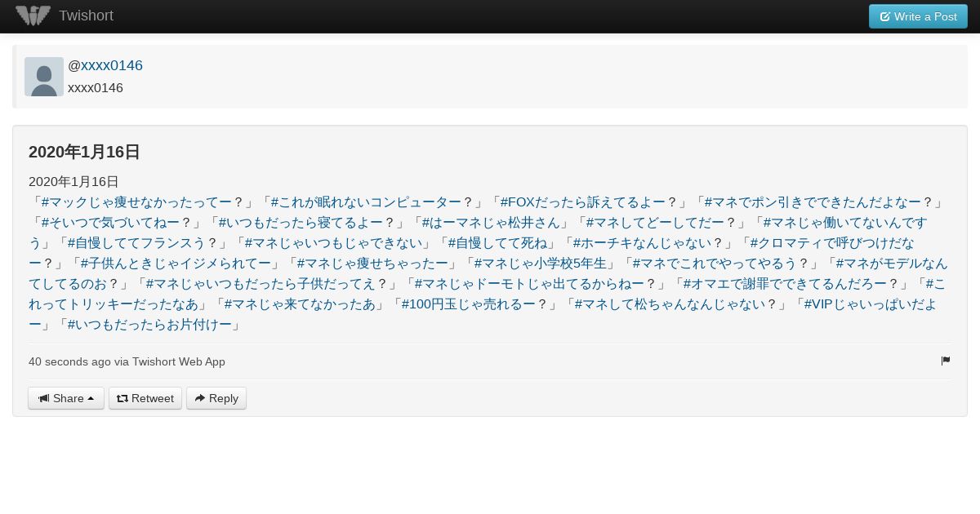Open the #これが眠れないコンピューター hashtag
Viewport: 980px width, 514px height.
click(366, 202)
